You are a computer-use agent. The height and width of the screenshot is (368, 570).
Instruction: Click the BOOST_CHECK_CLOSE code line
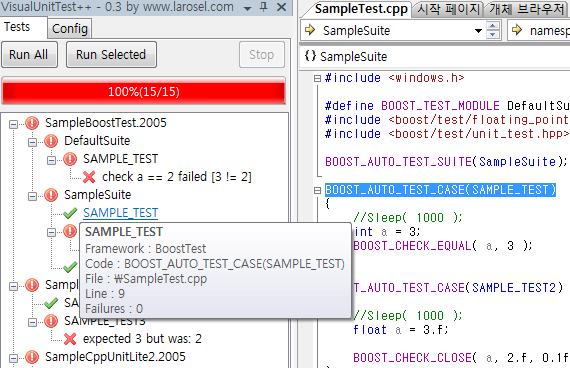(461, 358)
